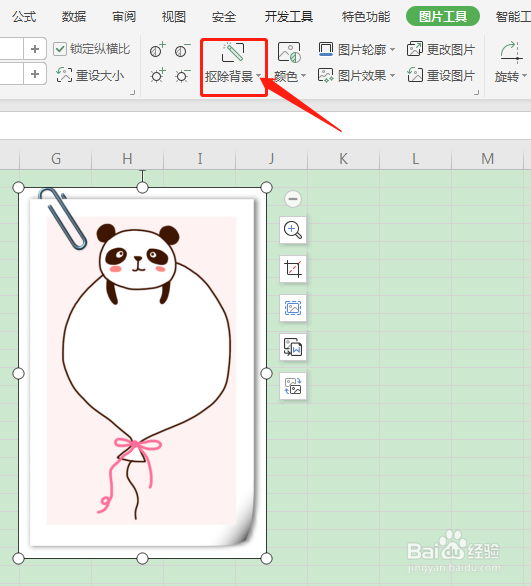The image size is (531, 586).
Task: Click the Reset Picture (重设图片) button
Action: coord(441,75)
